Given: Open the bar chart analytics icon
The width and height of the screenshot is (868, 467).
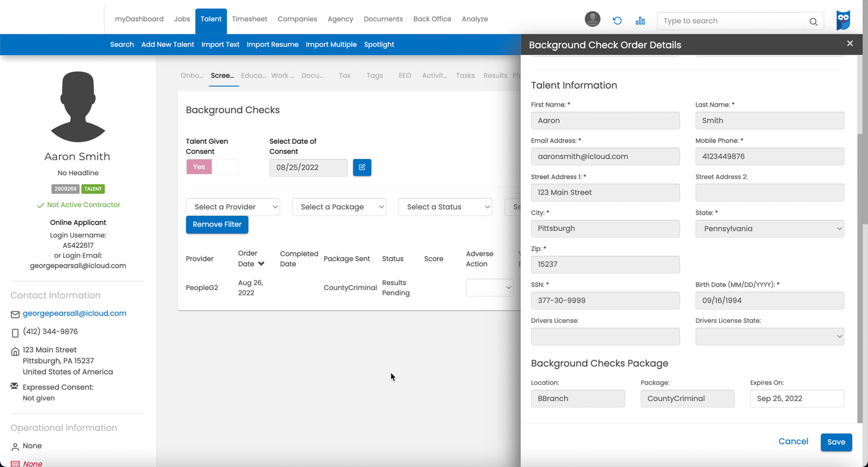Looking at the screenshot, I should (x=640, y=21).
